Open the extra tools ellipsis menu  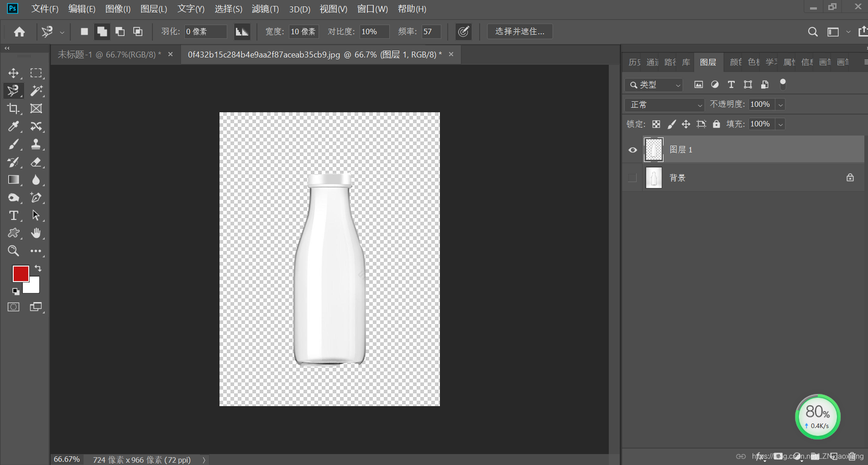pos(36,251)
